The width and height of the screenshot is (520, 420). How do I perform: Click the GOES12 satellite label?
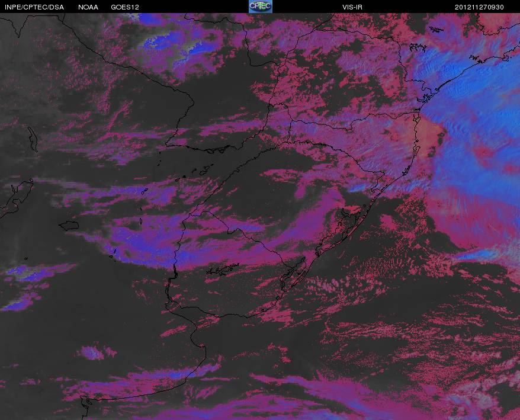tap(125, 7)
